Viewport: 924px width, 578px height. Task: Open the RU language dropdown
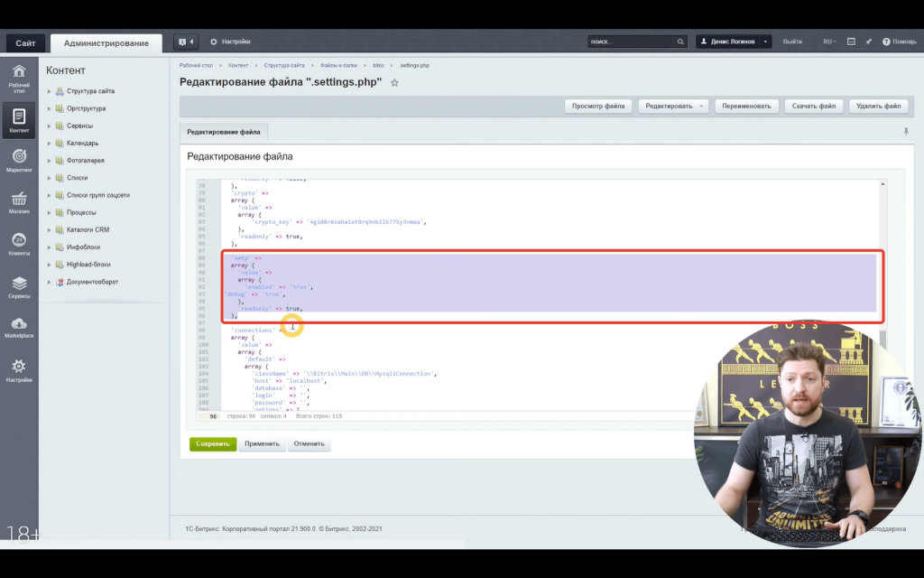[829, 42]
